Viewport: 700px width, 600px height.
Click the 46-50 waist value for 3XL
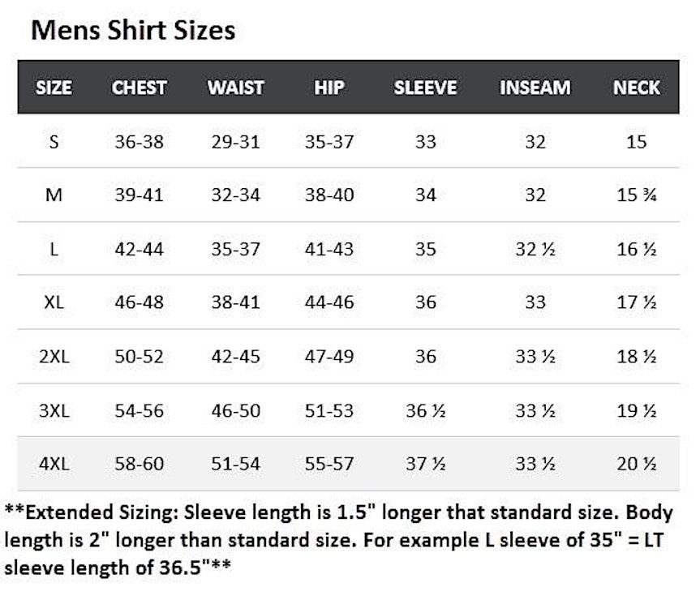tap(236, 410)
